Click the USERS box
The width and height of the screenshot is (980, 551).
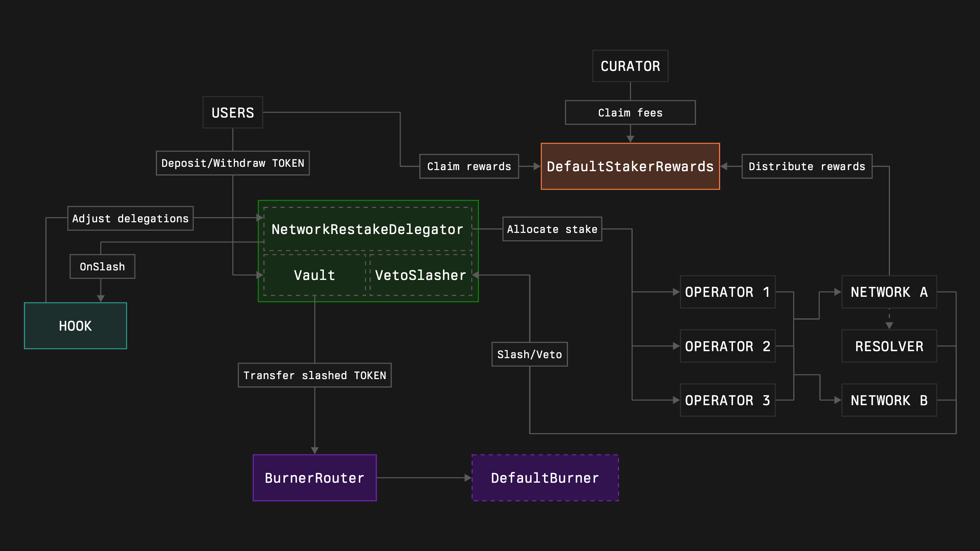pyautogui.click(x=232, y=112)
